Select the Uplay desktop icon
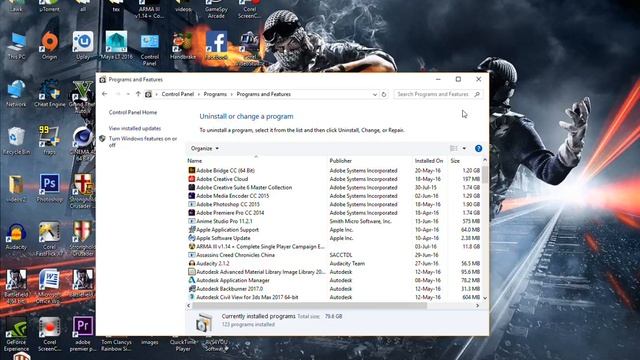The height and width of the screenshot is (360, 640). coord(83,46)
